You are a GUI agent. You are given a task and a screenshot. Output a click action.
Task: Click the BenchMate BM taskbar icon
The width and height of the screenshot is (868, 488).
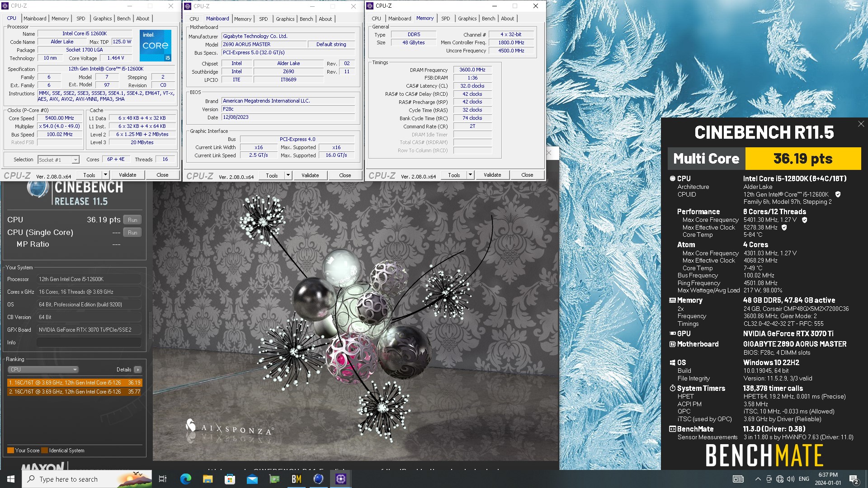(x=297, y=479)
